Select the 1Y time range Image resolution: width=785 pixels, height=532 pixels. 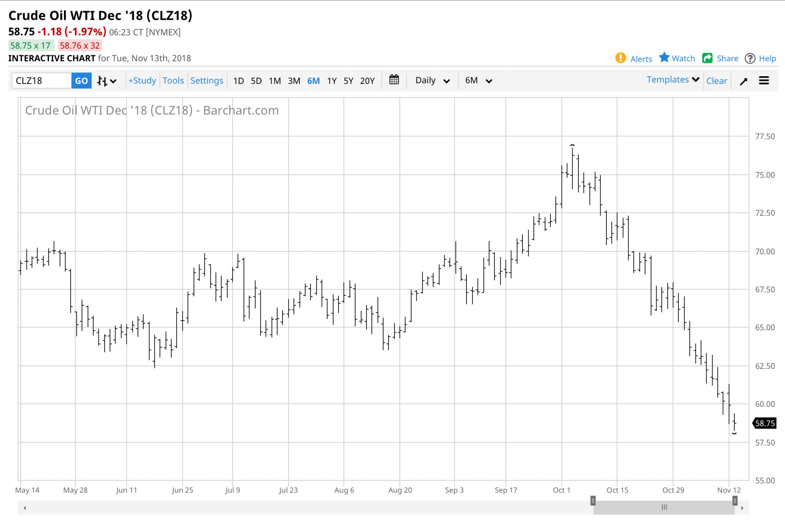[x=332, y=81]
